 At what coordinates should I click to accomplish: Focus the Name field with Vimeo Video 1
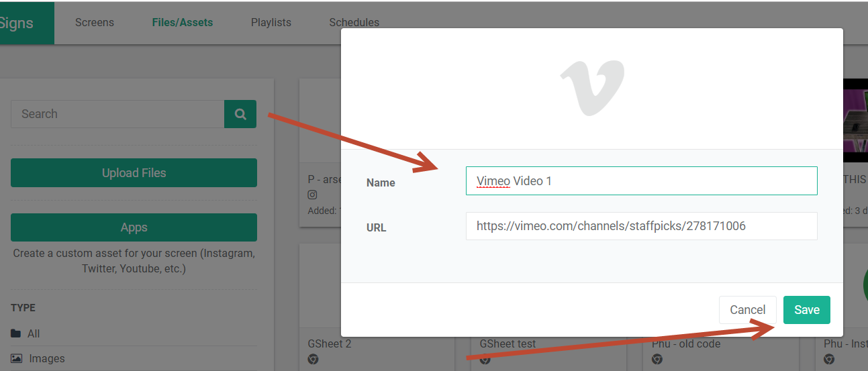click(641, 180)
